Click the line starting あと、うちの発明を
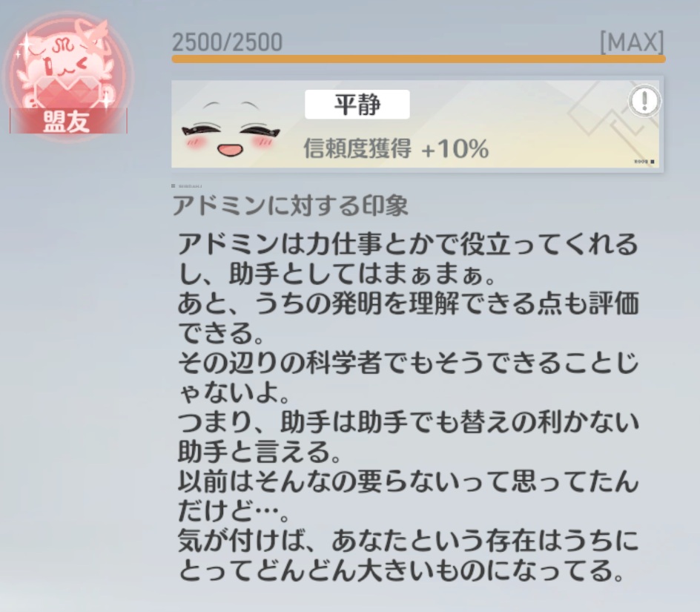Screen dimensions: 700x612 [x=408, y=303]
